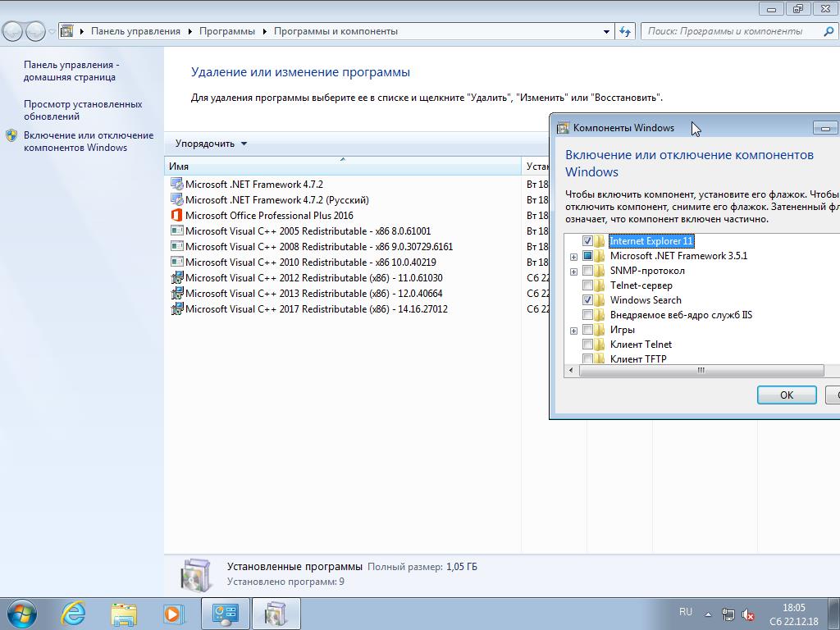Open the Windows Start menu
This screenshot has width=840, height=630.
(21, 614)
